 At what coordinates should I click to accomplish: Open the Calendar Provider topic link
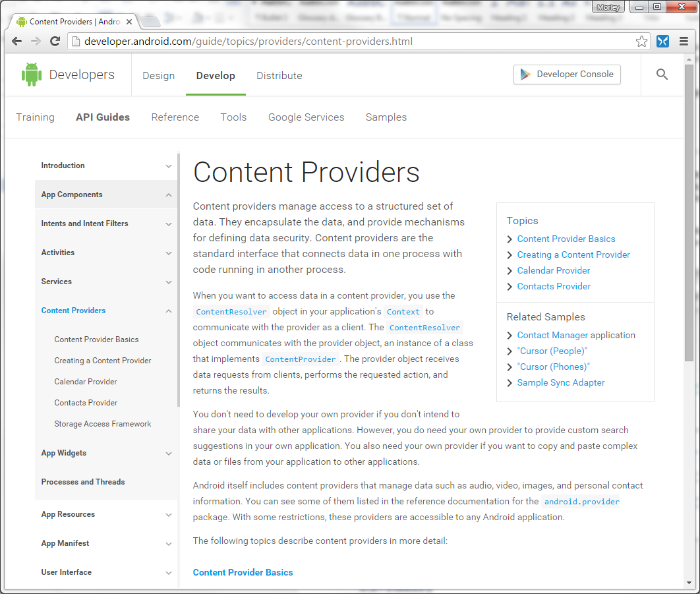553,270
